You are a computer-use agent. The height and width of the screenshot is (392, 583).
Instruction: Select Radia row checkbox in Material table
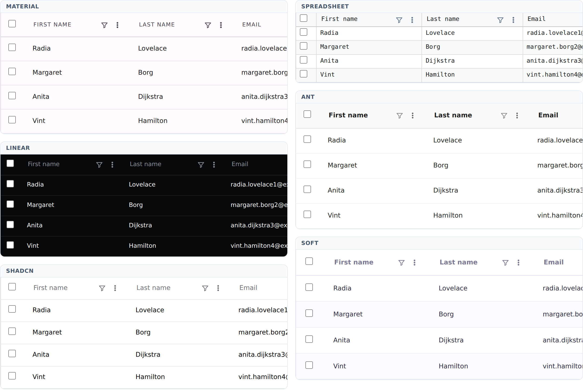[x=12, y=48]
